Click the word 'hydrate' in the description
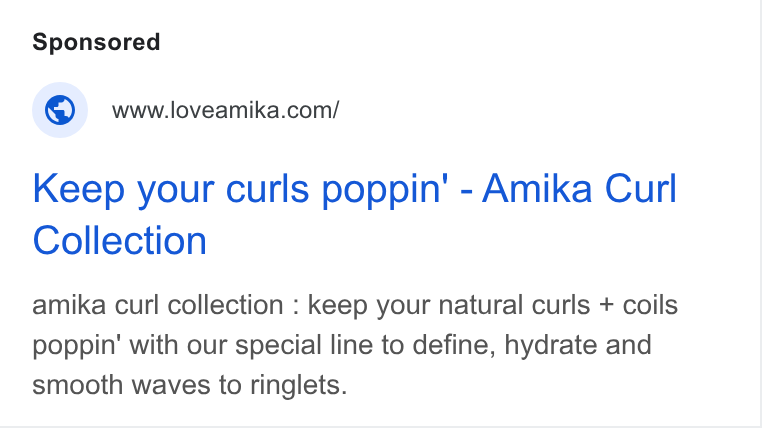Image resolution: width=762 pixels, height=428 pixels. (x=550, y=346)
